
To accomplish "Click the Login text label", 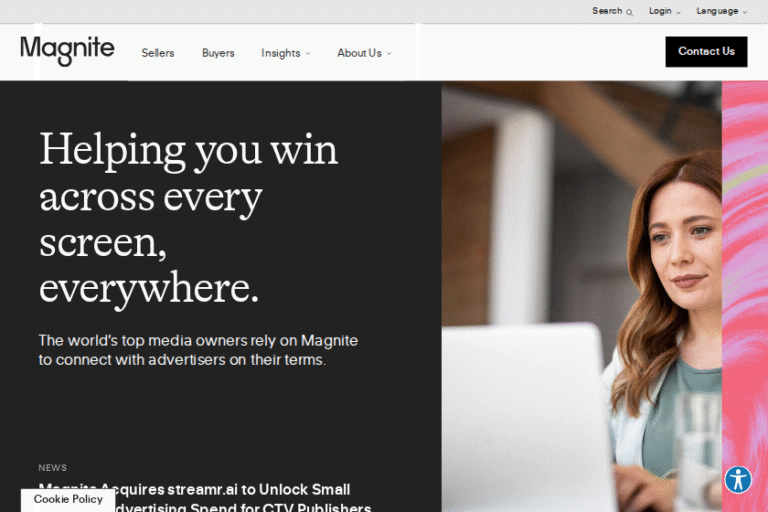I will point(660,11).
